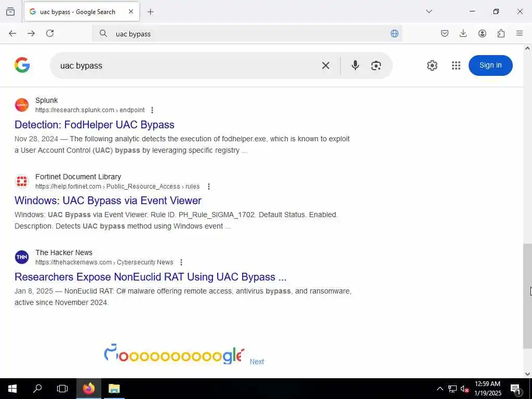Click the Sign in button
The height and width of the screenshot is (399, 532).
click(490, 65)
